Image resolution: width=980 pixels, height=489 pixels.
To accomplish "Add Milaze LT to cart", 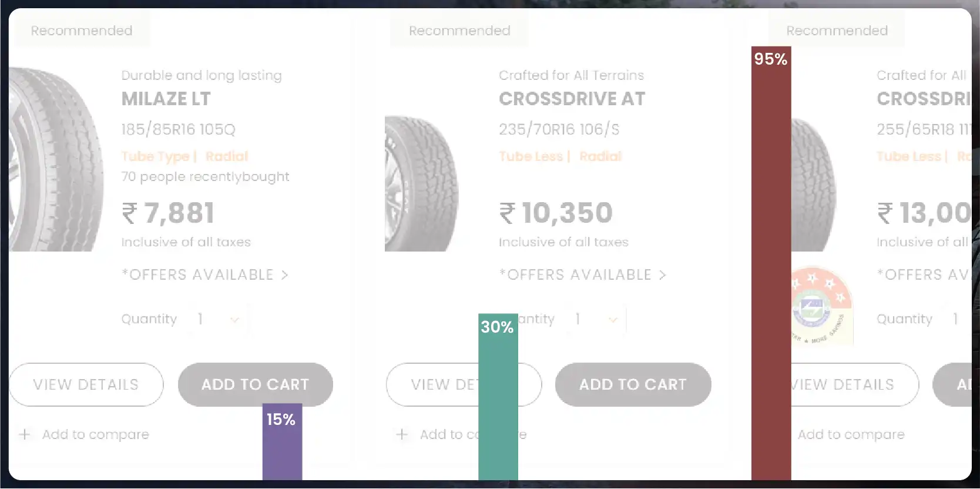I will coord(256,384).
